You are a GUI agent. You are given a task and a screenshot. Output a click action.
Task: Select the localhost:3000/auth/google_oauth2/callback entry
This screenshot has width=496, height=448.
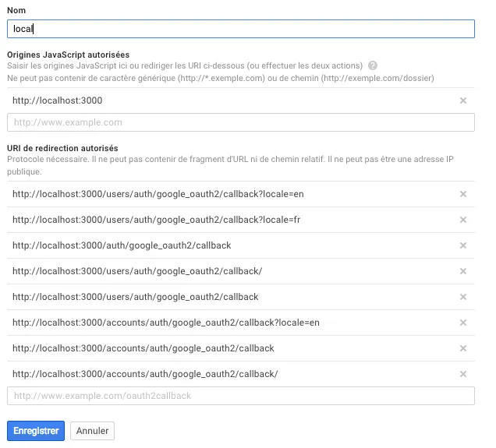click(x=122, y=245)
